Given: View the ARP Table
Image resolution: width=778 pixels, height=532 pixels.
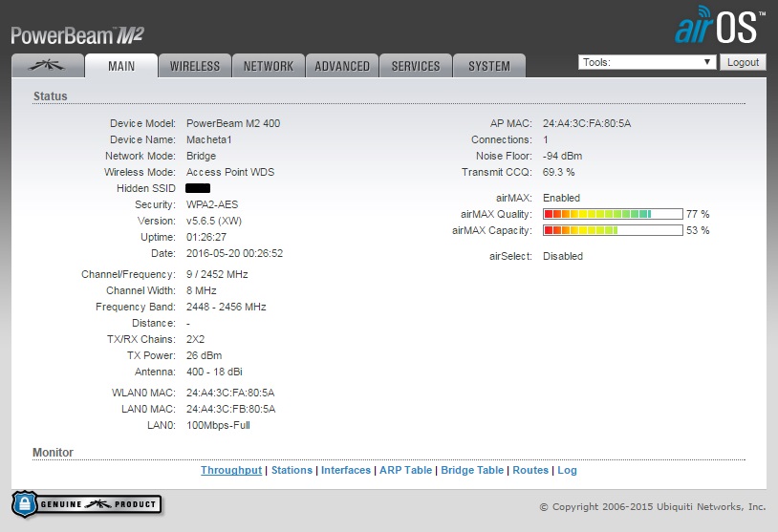Looking at the screenshot, I should pos(406,470).
